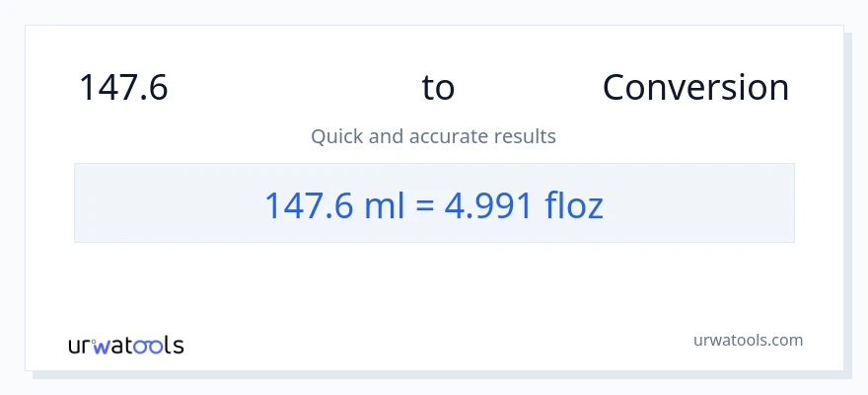Click the word "Quick" in the subtitle
This screenshot has width=868, height=395.
click(x=337, y=136)
